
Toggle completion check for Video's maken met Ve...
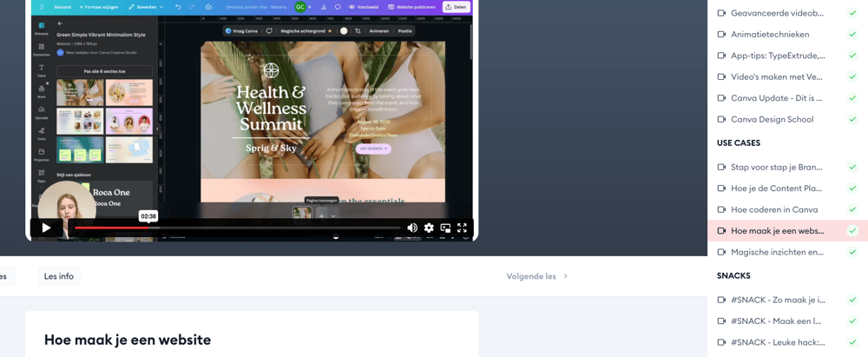coord(852,76)
